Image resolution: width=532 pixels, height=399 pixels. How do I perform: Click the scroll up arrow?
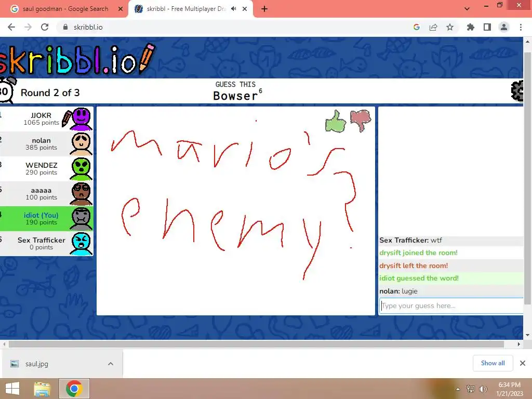click(528, 42)
